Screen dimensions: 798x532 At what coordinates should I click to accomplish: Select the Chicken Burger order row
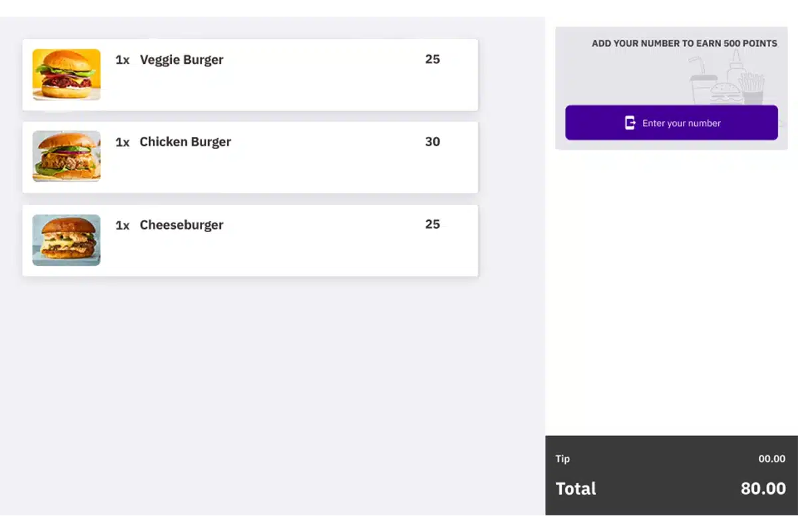coord(250,157)
